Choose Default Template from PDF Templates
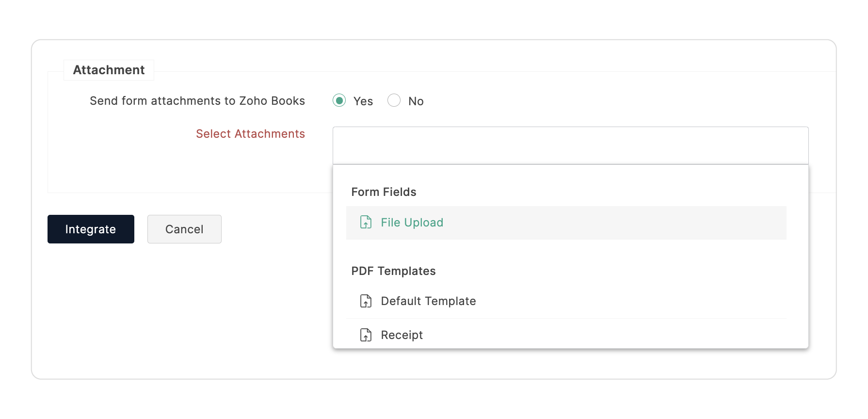The image size is (868, 419). click(x=428, y=301)
